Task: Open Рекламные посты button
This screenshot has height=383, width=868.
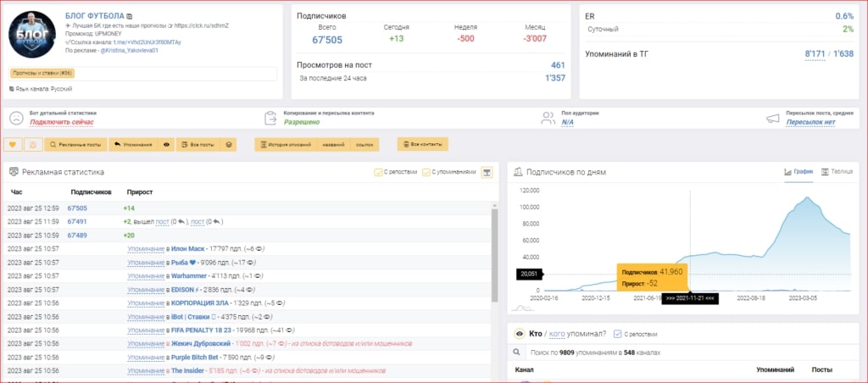Action: (x=75, y=144)
